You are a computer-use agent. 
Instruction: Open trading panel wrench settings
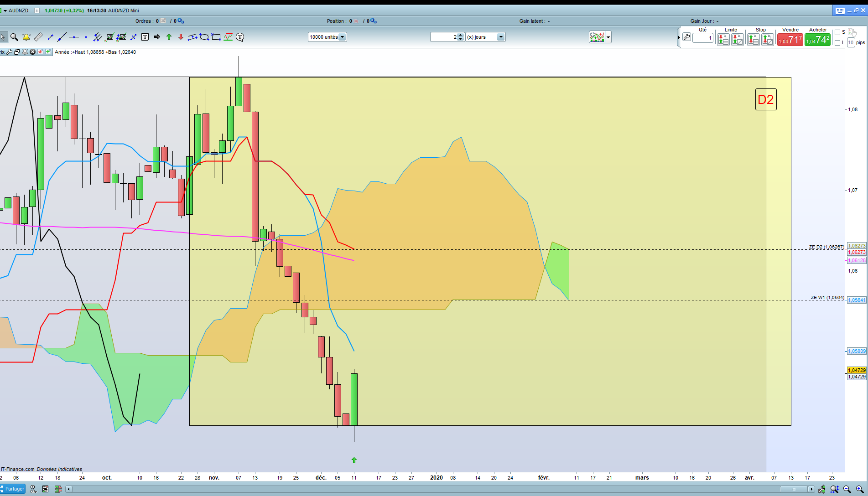(x=686, y=37)
